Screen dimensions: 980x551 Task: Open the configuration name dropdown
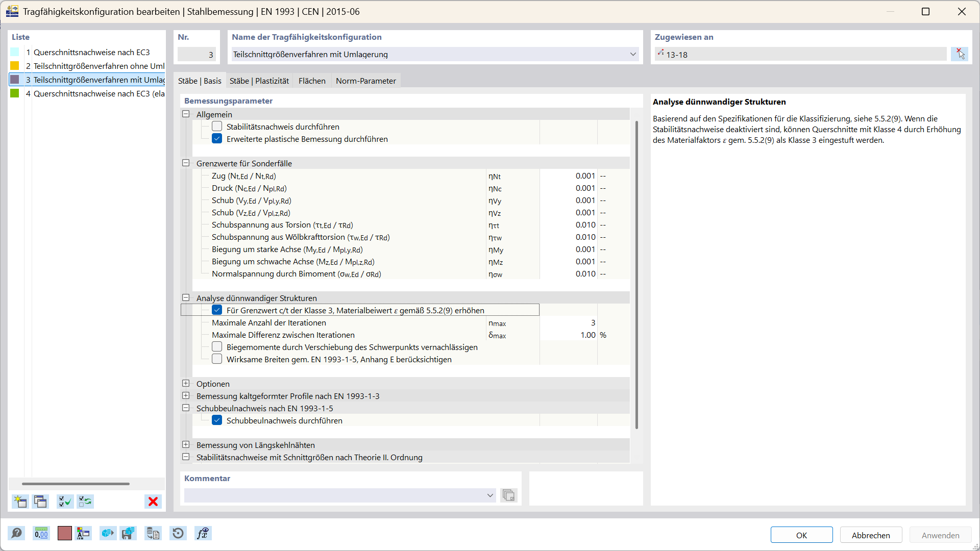tap(633, 54)
